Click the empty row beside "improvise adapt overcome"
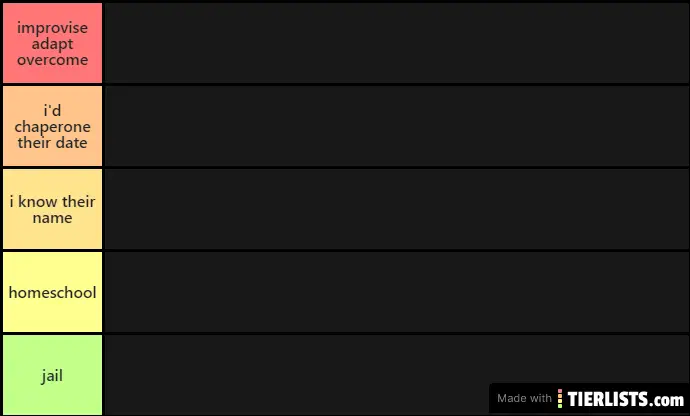The height and width of the screenshot is (416, 690). (x=396, y=43)
